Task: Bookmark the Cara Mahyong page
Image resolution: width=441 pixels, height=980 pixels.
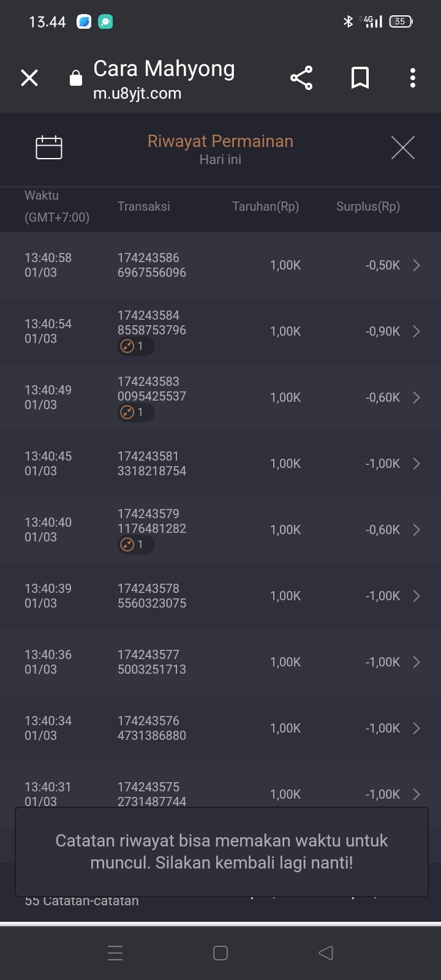Action: click(x=360, y=78)
